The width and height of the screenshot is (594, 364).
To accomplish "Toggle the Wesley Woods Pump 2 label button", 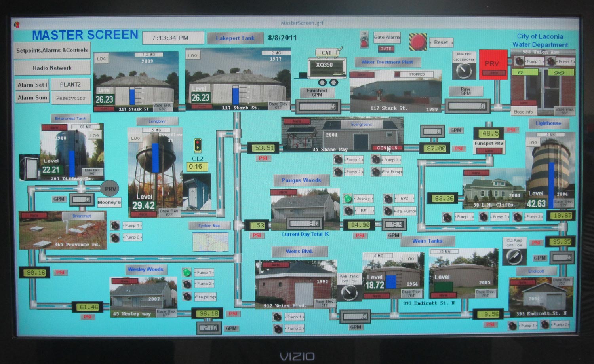I will 204,284.
